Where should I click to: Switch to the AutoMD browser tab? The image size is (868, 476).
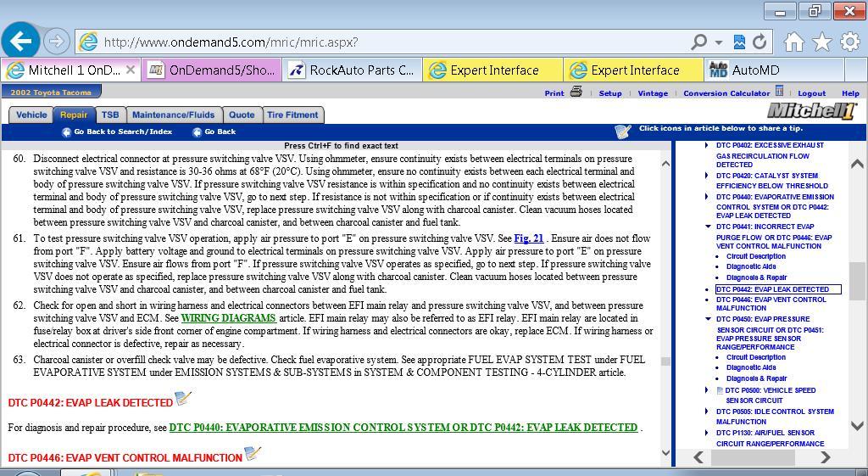774,70
